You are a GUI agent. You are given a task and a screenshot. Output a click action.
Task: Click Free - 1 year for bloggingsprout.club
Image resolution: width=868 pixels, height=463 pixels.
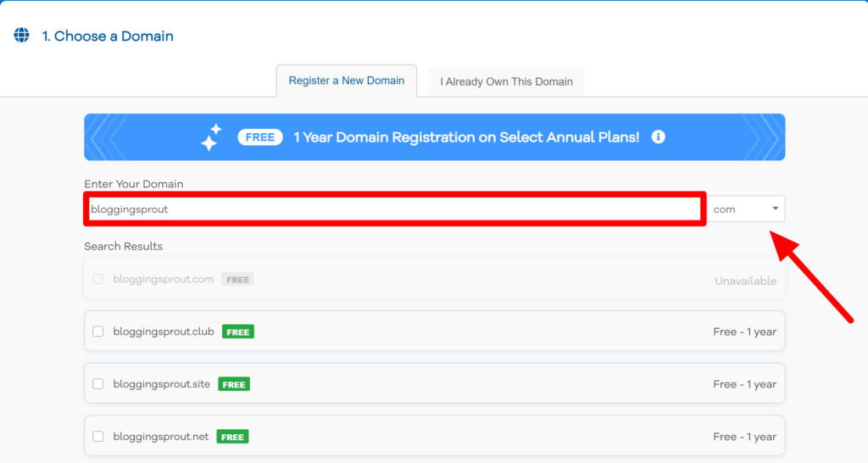(x=744, y=332)
